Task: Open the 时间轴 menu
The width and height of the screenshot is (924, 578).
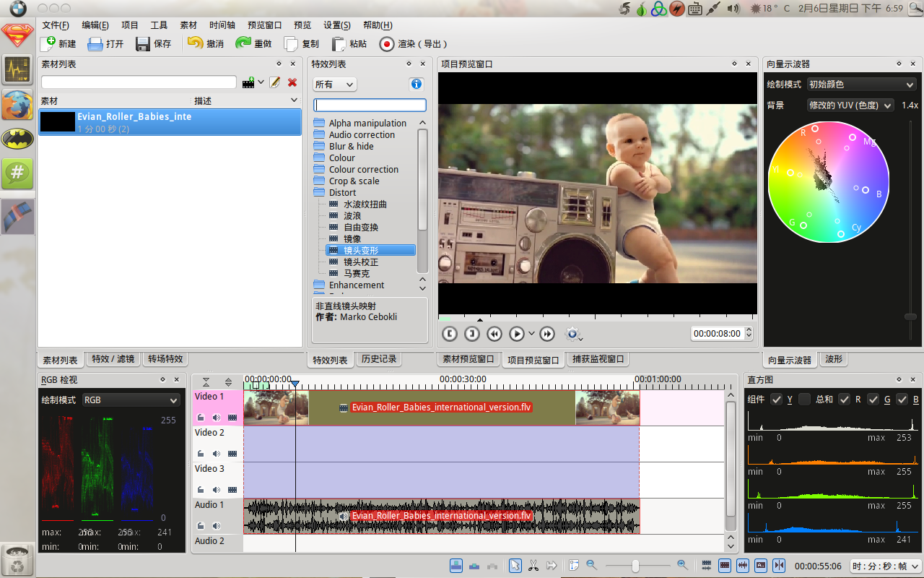Action: coord(222,25)
